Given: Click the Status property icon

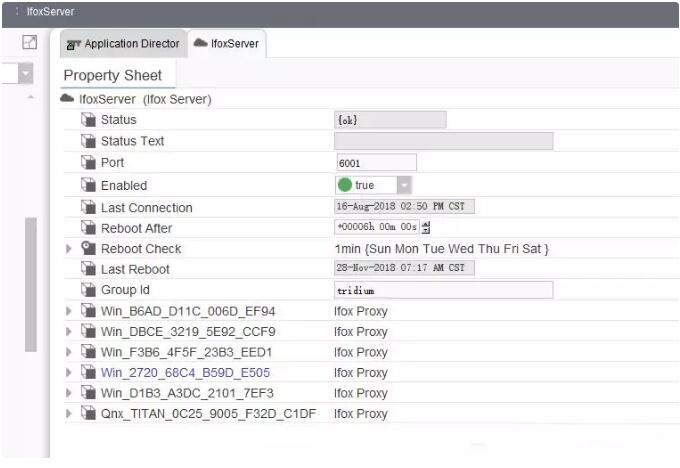Looking at the screenshot, I should (87, 120).
